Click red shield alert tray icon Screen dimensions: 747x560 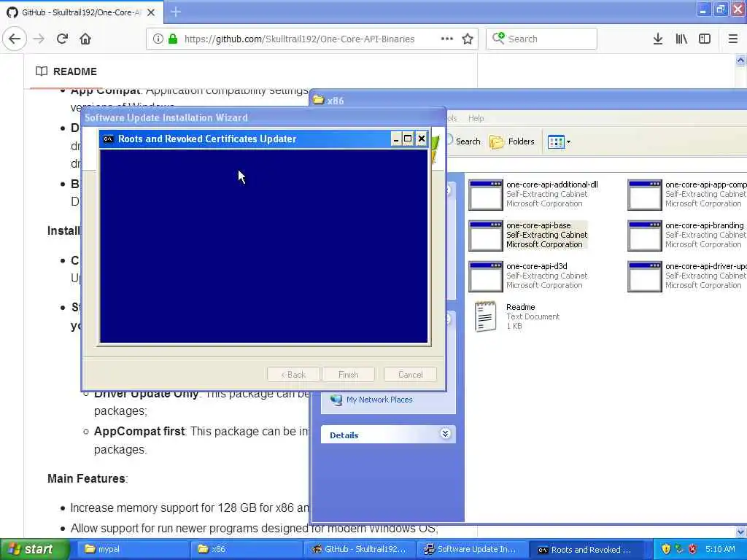[693, 550]
